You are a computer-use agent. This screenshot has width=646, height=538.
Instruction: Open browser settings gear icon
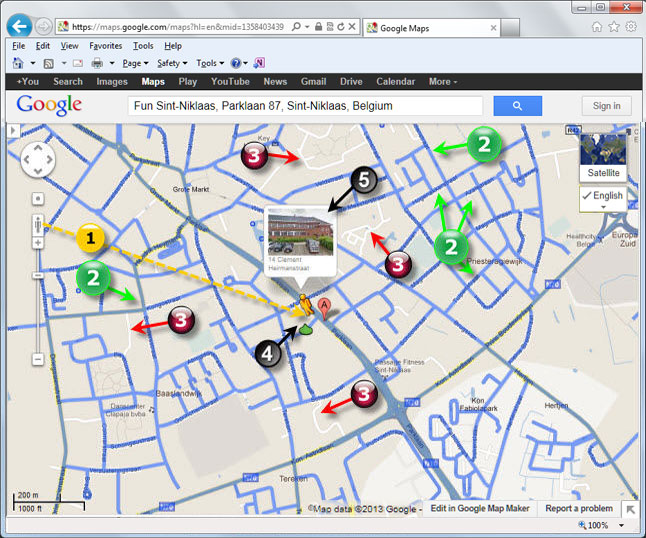(631, 27)
